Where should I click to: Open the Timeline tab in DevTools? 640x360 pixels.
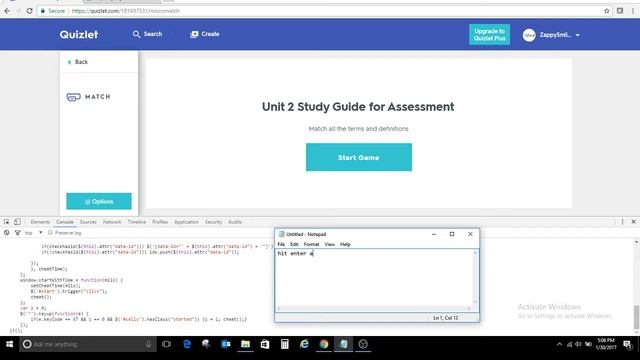click(137, 222)
